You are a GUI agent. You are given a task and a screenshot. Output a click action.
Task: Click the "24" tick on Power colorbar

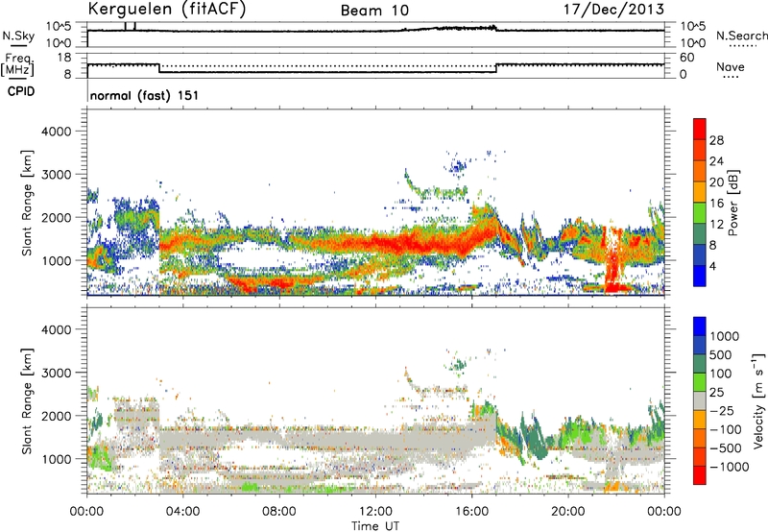716,161
